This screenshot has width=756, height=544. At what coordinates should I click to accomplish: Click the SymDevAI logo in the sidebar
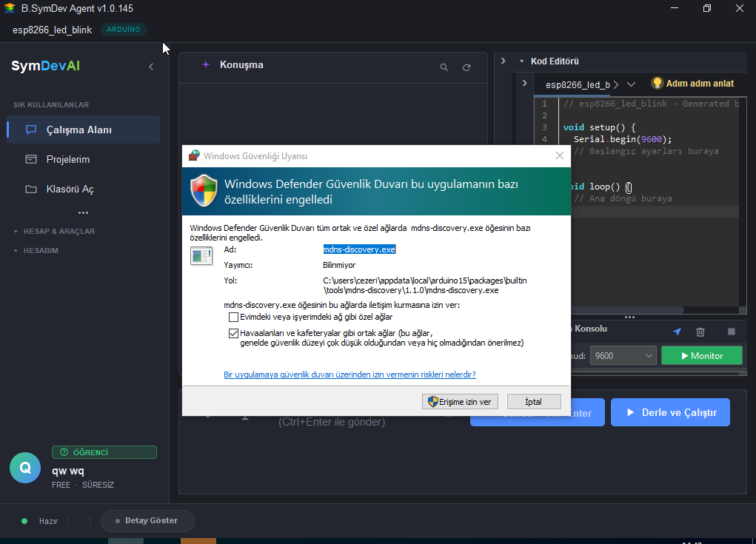click(x=45, y=66)
